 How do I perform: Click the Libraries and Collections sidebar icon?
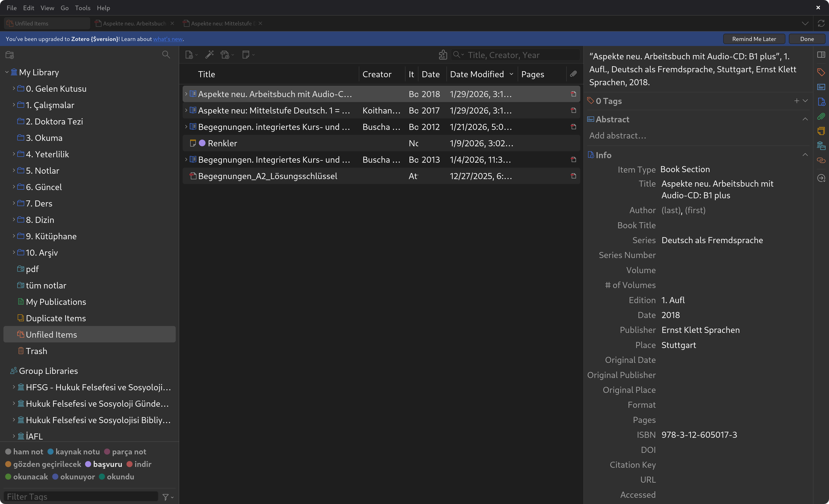coord(821,146)
